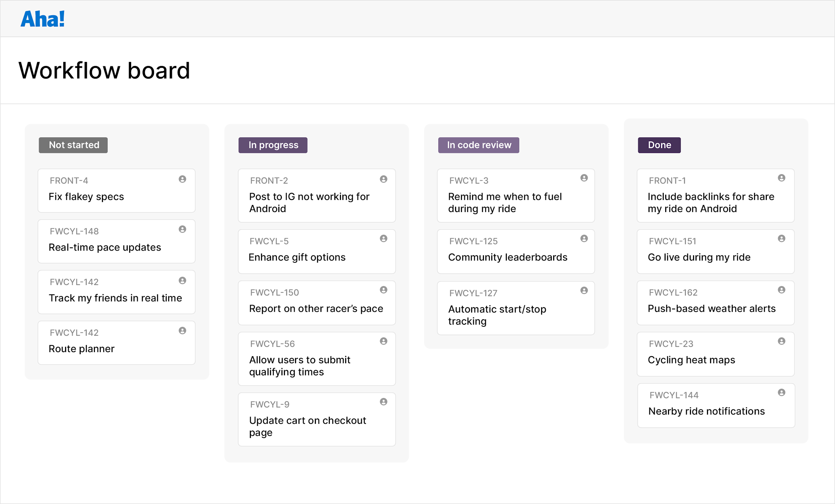Select the assignee avatar on FWCYL-23
The image size is (835, 504).
[x=781, y=342]
